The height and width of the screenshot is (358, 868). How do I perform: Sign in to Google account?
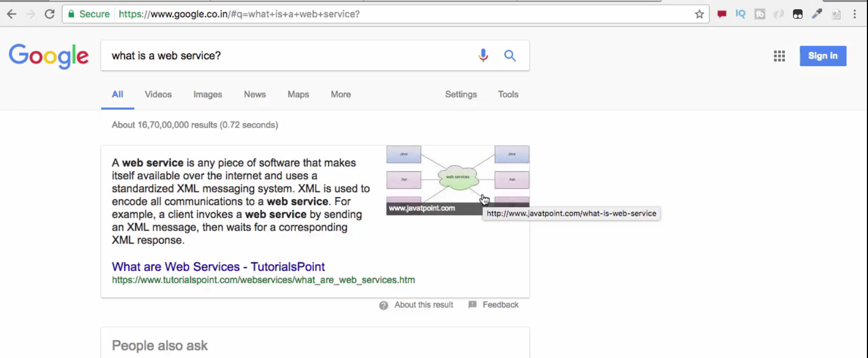pyautogui.click(x=823, y=56)
